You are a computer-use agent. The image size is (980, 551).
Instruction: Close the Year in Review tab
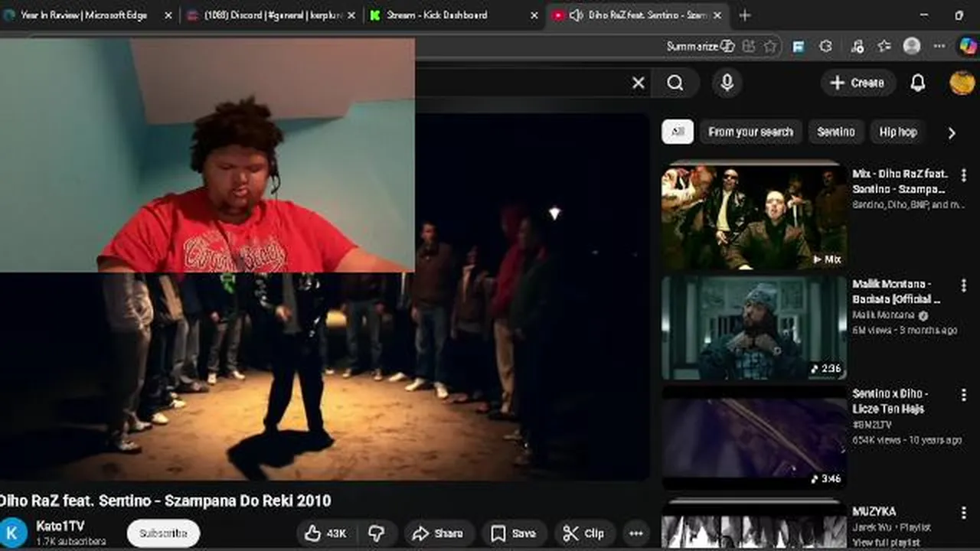click(x=168, y=15)
